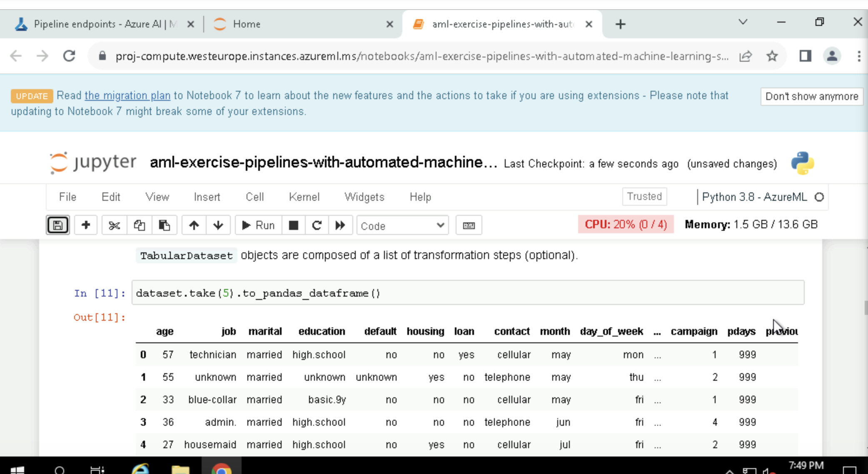Interrupt the kernel stop icon
Screen dimensions: 868x474
pyautogui.click(x=293, y=225)
